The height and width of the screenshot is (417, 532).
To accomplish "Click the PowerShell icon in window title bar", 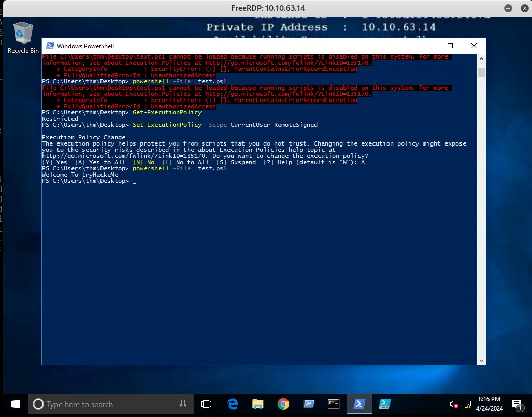I will click(50, 46).
